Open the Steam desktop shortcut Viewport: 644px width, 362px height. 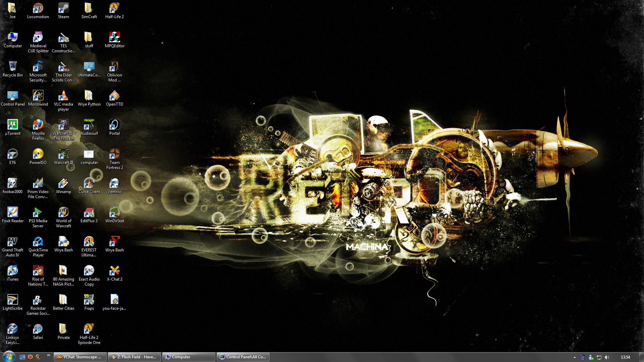coord(63,8)
